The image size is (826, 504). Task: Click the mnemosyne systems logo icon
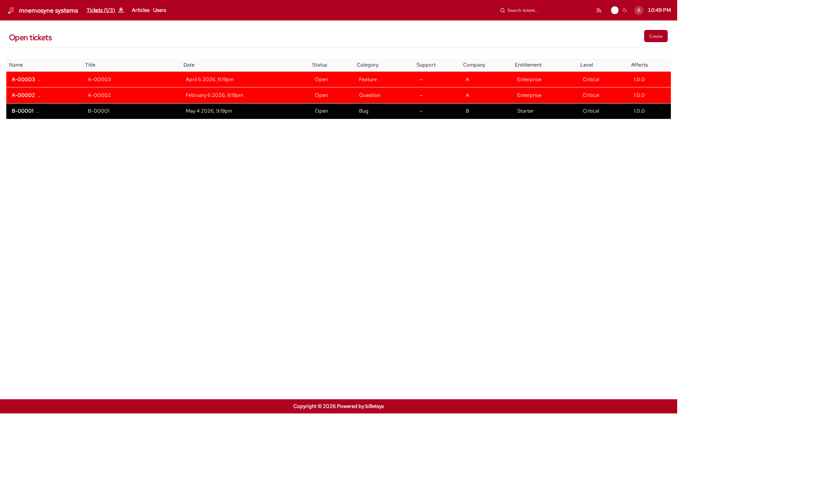pyautogui.click(x=11, y=10)
